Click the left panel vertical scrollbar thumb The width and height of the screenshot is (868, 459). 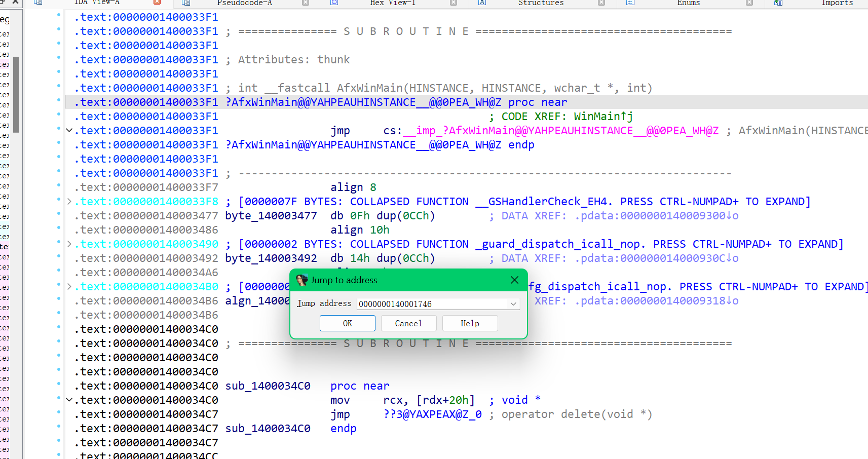[x=16, y=95]
